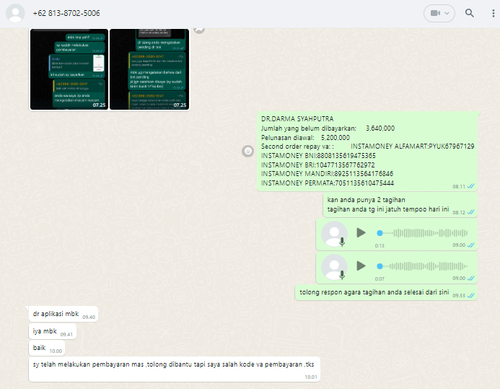The height and width of the screenshot is (389, 500).
Task: Search within this chat using magnifier icon
Action: tap(469, 13)
